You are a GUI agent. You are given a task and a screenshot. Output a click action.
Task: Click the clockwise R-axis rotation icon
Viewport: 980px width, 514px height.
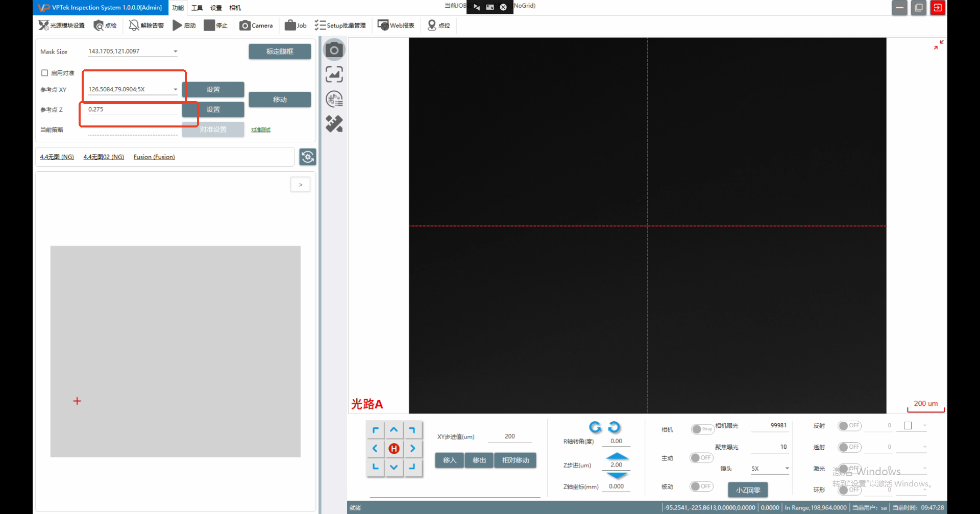(614, 427)
